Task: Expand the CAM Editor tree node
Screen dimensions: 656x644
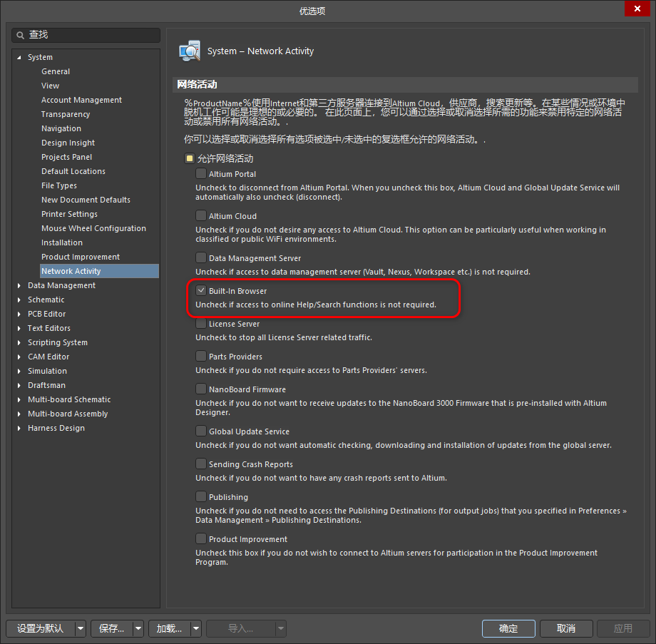Action: coord(19,357)
